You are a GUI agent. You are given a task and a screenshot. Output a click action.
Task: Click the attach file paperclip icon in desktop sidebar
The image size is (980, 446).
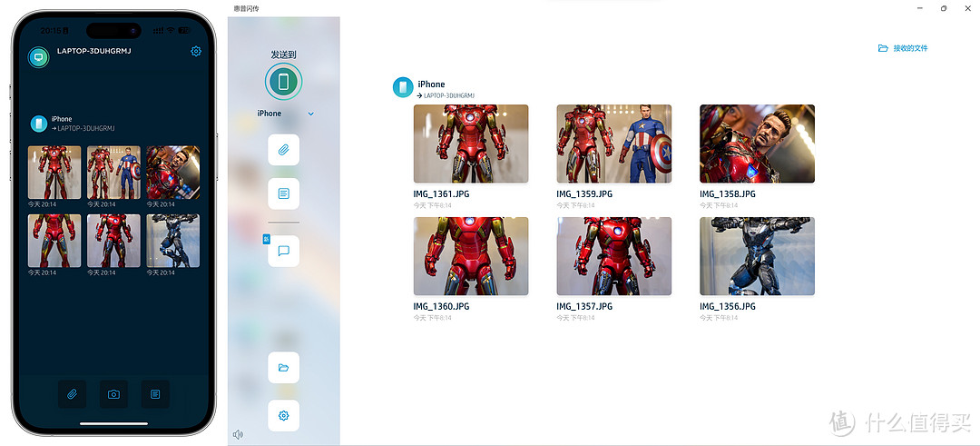tap(283, 150)
